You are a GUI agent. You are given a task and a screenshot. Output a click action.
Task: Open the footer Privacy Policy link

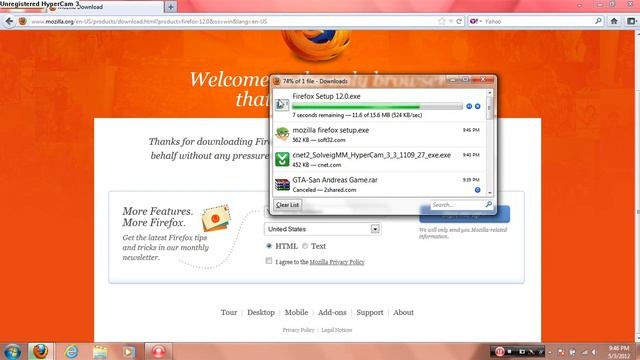(298, 330)
